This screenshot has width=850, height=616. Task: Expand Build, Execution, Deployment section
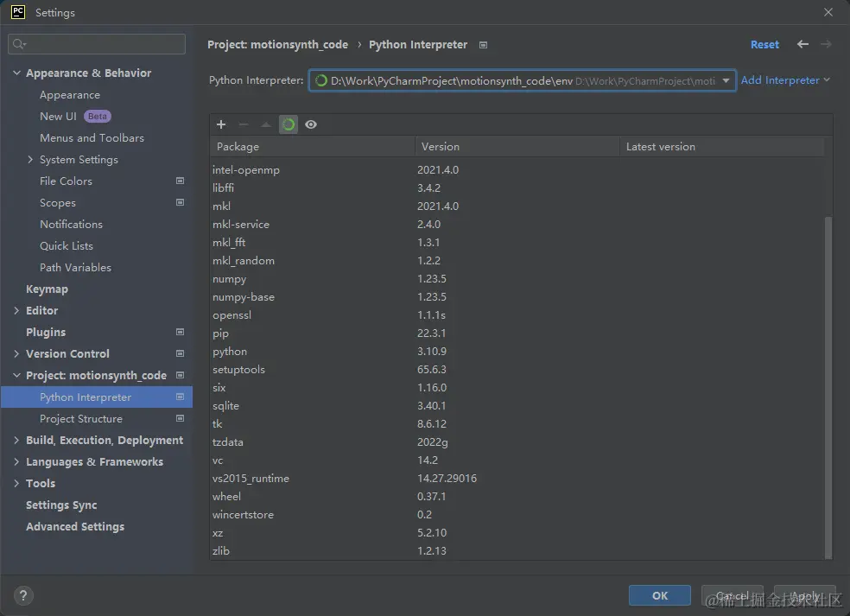click(16, 440)
